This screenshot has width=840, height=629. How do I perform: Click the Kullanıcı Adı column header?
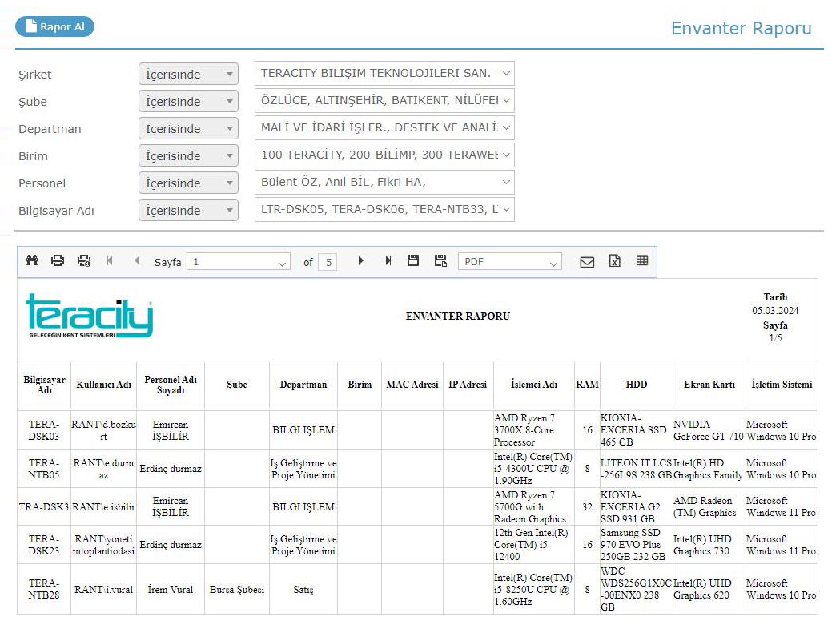click(103, 385)
